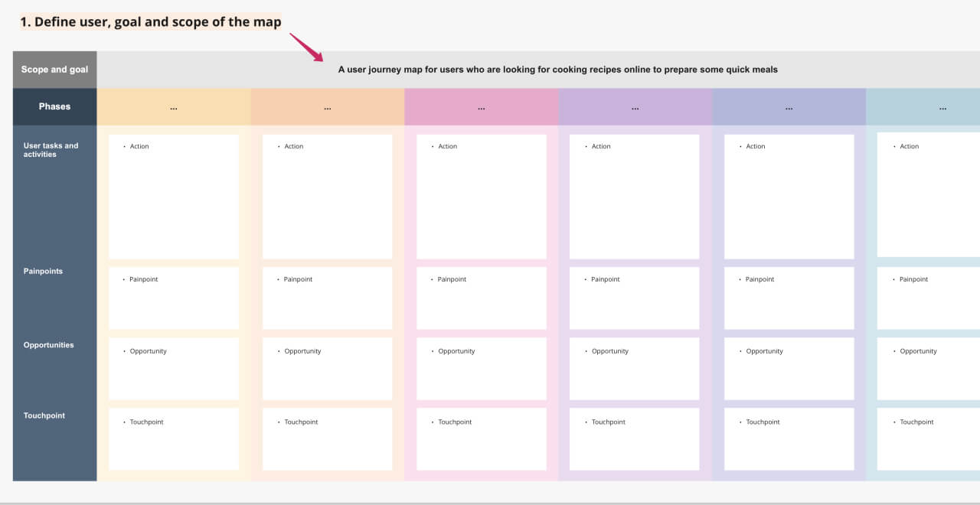Select 'Painpoint' text in the periwinkle fifth column
Image resolution: width=980 pixels, height=505 pixels.
tap(760, 279)
